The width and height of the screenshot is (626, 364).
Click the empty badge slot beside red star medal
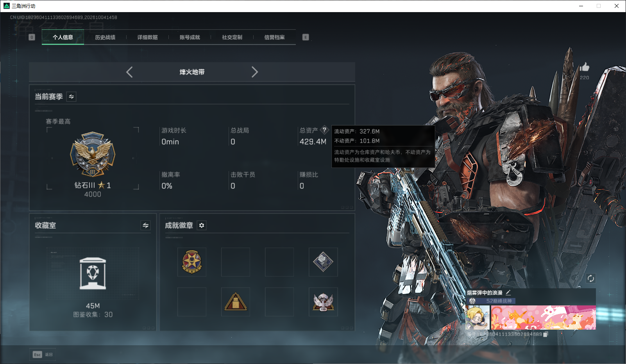pyautogui.click(x=236, y=262)
